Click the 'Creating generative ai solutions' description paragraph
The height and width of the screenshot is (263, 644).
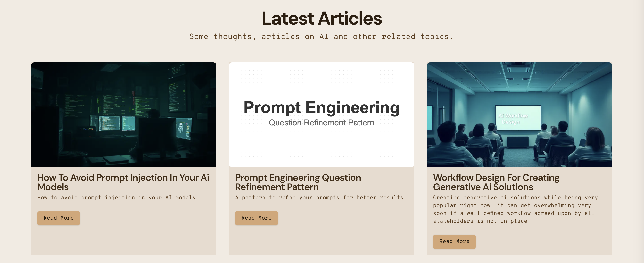coord(515,209)
